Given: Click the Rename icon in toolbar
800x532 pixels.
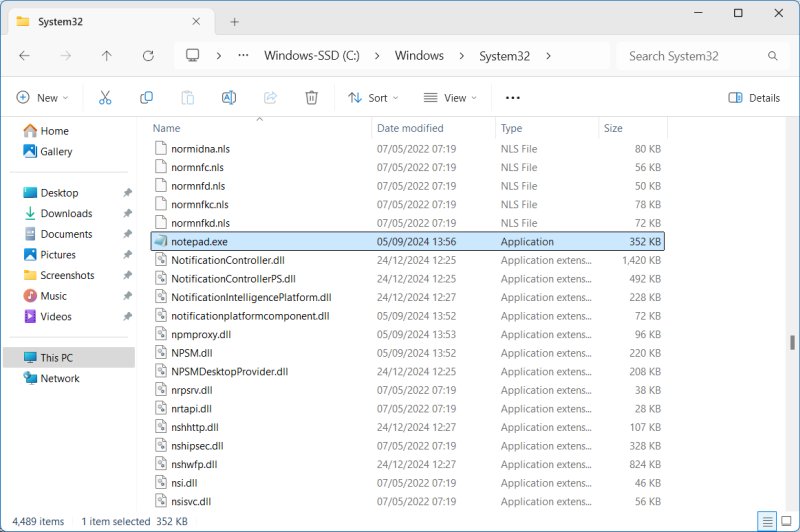Looking at the screenshot, I should pyautogui.click(x=229, y=98).
